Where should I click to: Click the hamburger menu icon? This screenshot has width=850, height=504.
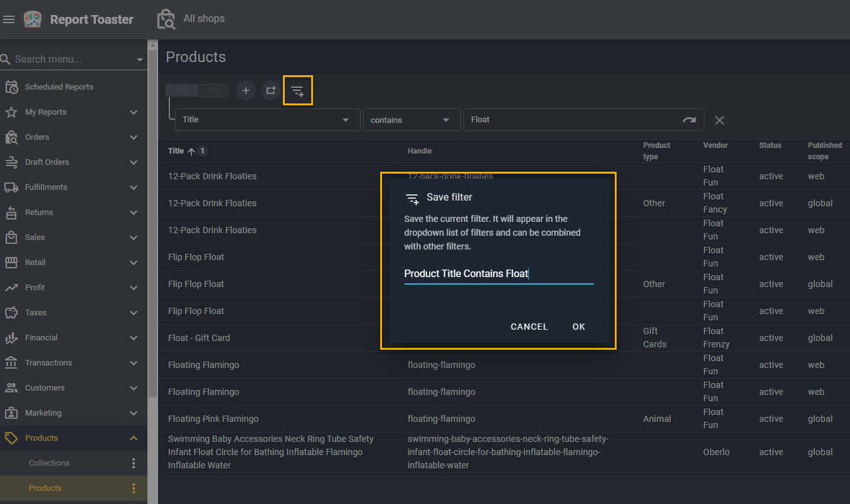(x=9, y=19)
